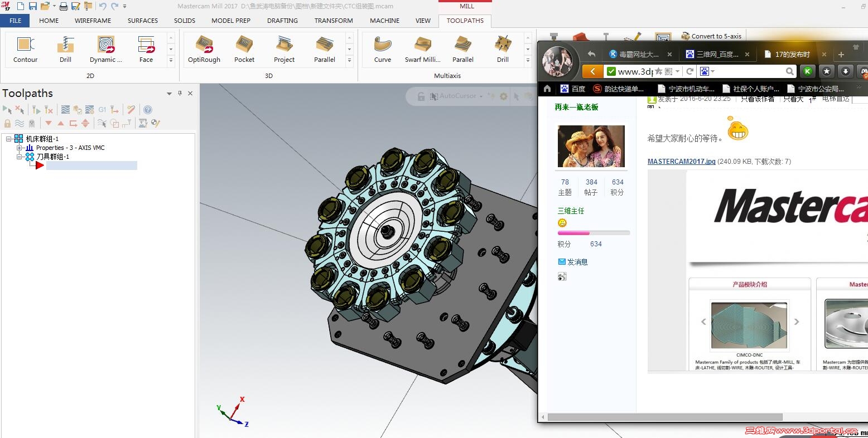Open the MODEL PREP tab
868x438 pixels.
(x=231, y=21)
